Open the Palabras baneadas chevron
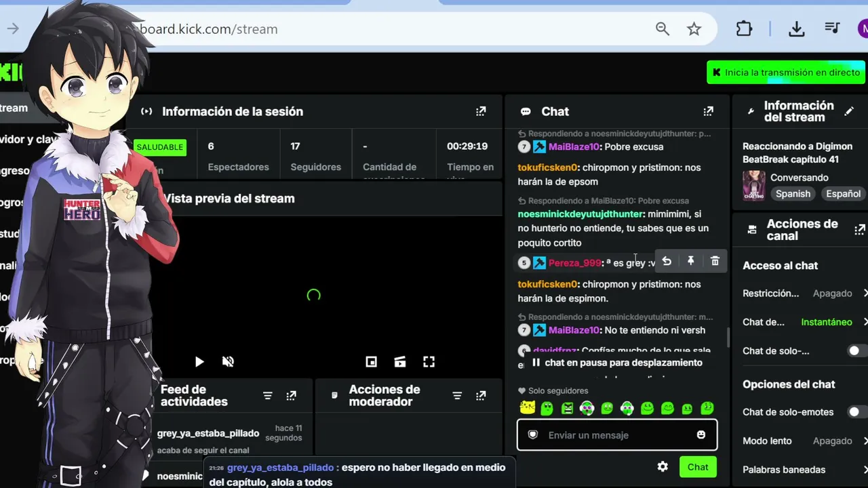This screenshot has width=868, height=488. 865,469
